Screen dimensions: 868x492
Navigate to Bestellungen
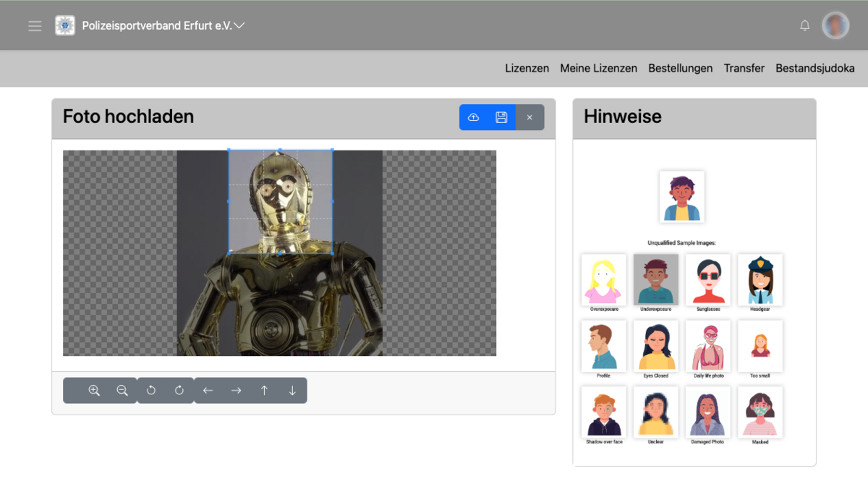tap(680, 68)
